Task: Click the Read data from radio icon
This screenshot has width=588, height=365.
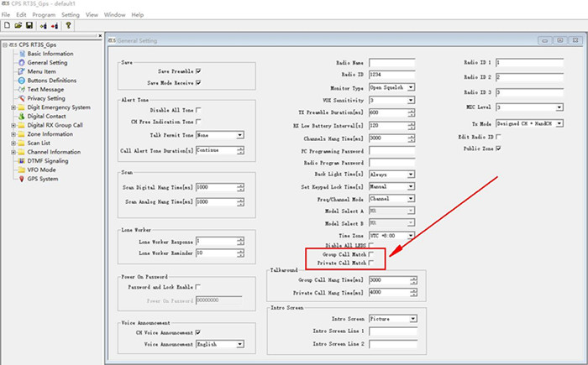Action: [x=42, y=26]
